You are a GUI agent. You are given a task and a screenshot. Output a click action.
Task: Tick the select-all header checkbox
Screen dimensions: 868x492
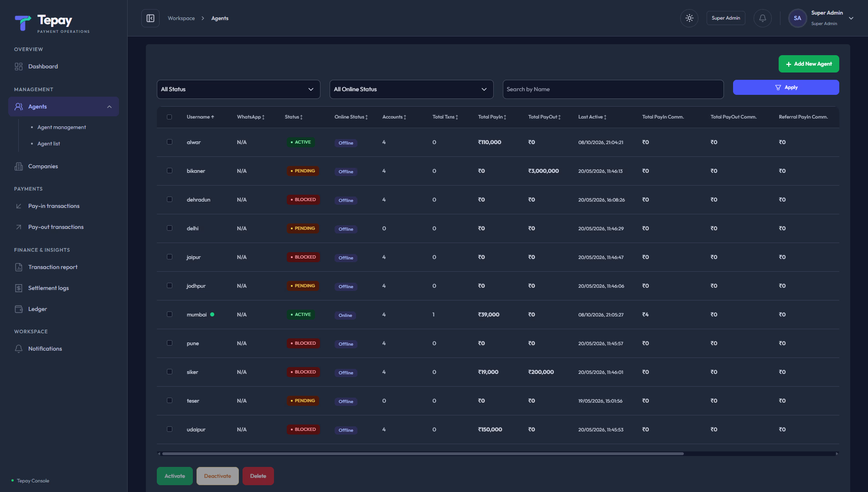click(x=170, y=117)
